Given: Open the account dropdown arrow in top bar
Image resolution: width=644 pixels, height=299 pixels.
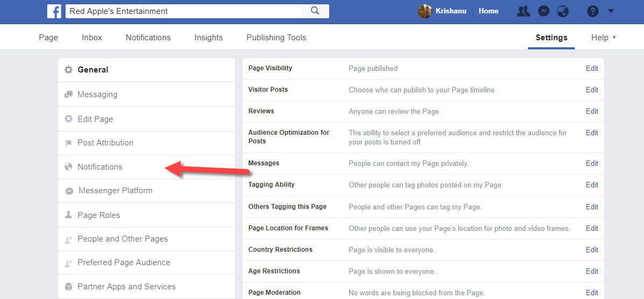Looking at the screenshot, I should tap(611, 11).
